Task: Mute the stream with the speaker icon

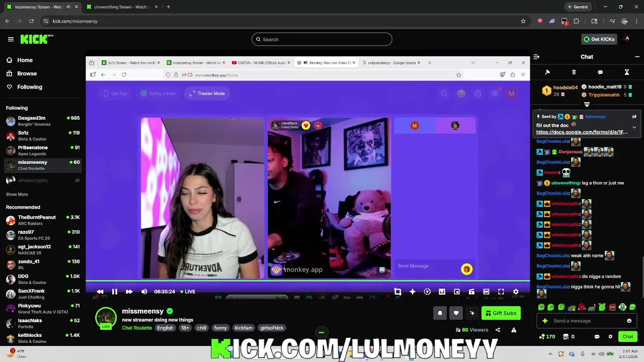Action: pos(144,292)
